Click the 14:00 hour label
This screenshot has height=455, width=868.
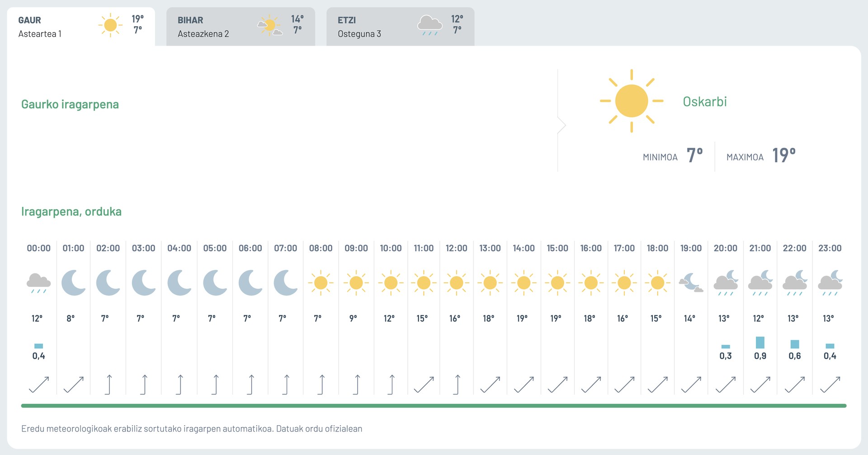pos(524,248)
